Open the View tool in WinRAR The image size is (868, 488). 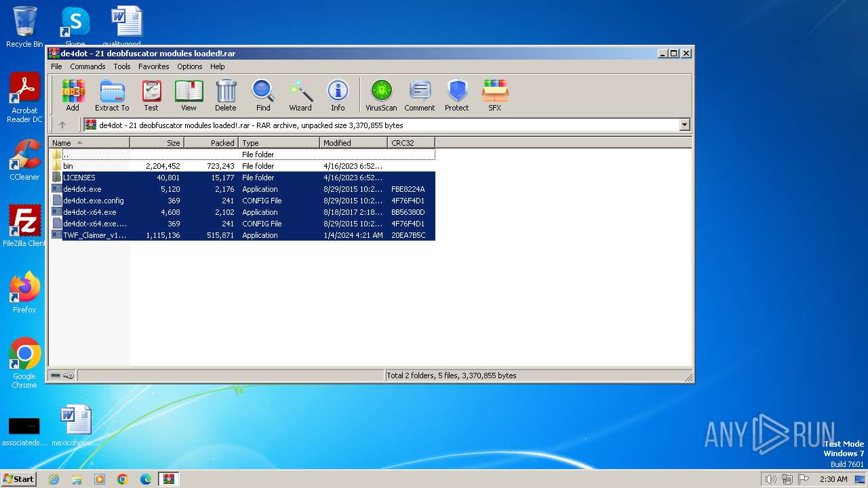coord(189,96)
